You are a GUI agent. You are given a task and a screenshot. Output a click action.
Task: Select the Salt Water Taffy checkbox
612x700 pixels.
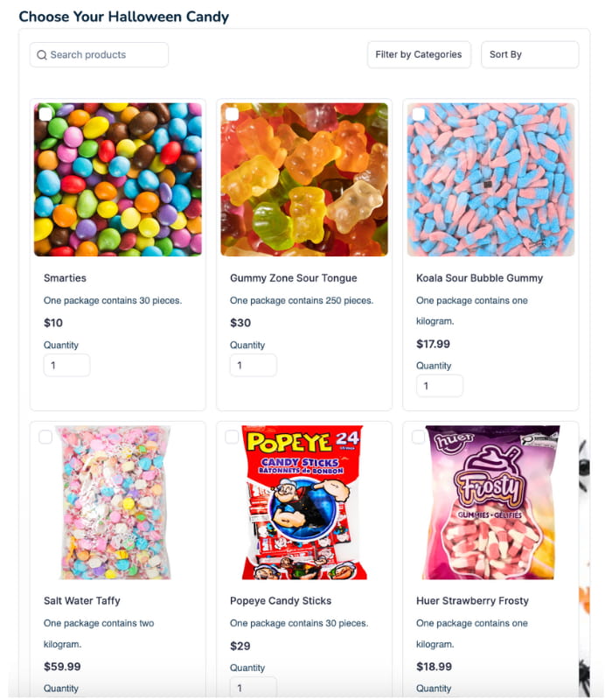45,437
